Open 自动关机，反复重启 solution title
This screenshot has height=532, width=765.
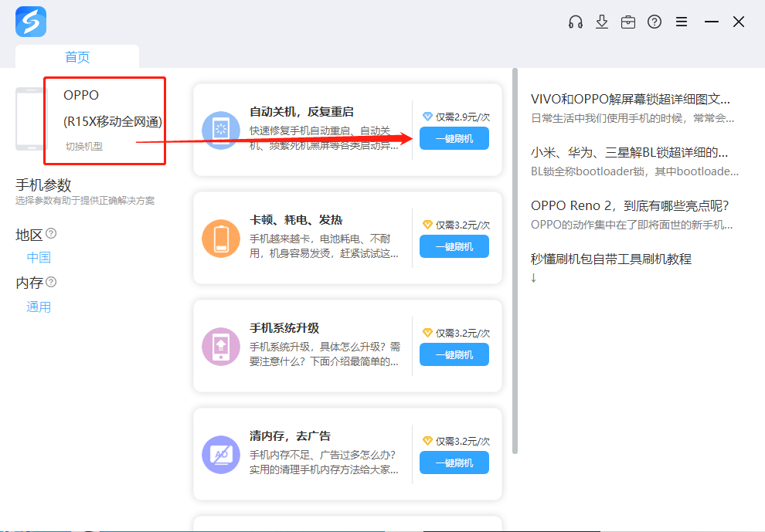[301, 112]
